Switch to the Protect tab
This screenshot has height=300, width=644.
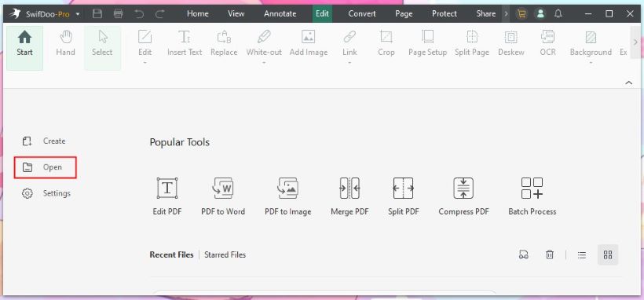coord(445,13)
